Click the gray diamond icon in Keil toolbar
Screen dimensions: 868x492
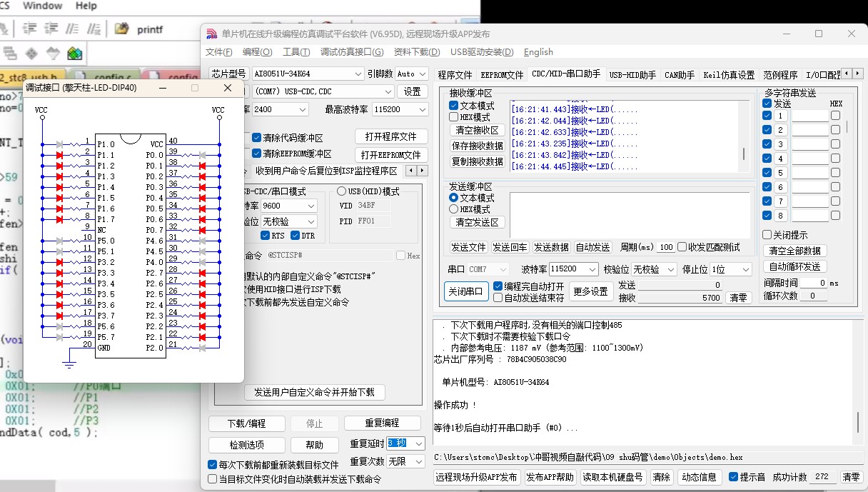point(31,54)
